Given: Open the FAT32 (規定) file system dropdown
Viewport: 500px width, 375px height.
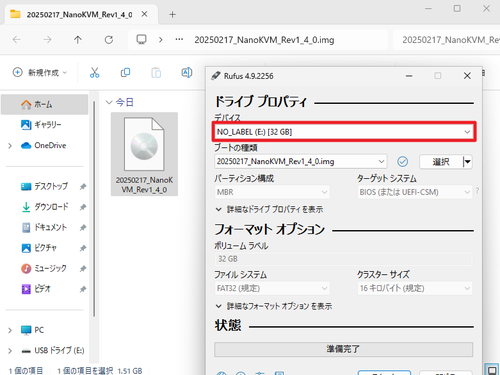Looking at the screenshot, I should (272, 288).
